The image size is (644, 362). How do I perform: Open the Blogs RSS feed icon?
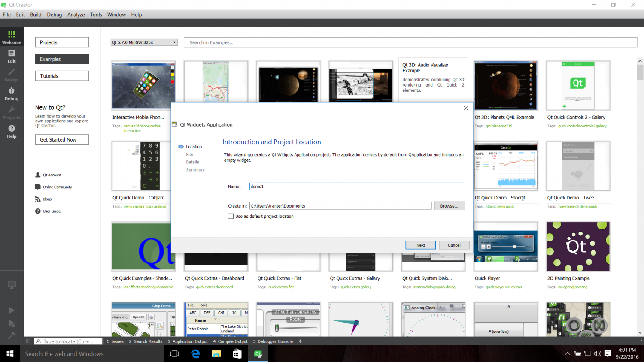38,199
